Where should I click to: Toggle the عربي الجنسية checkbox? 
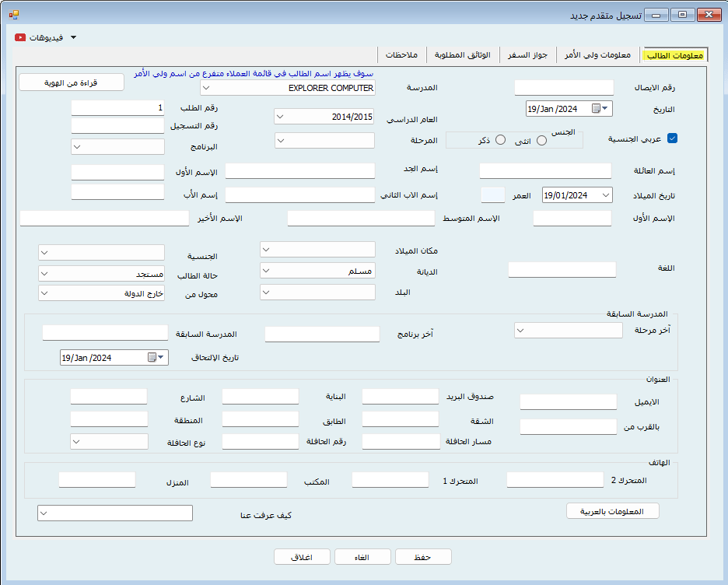(x=672, y=138)
